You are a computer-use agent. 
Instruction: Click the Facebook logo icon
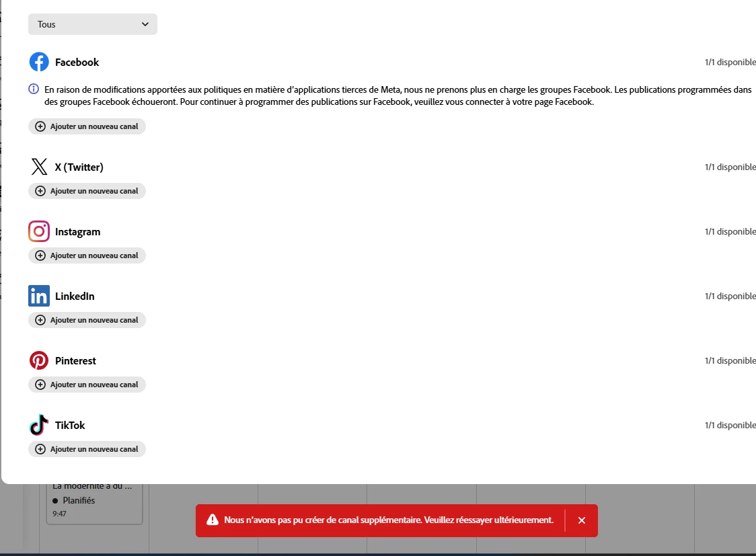click(39, 62)
